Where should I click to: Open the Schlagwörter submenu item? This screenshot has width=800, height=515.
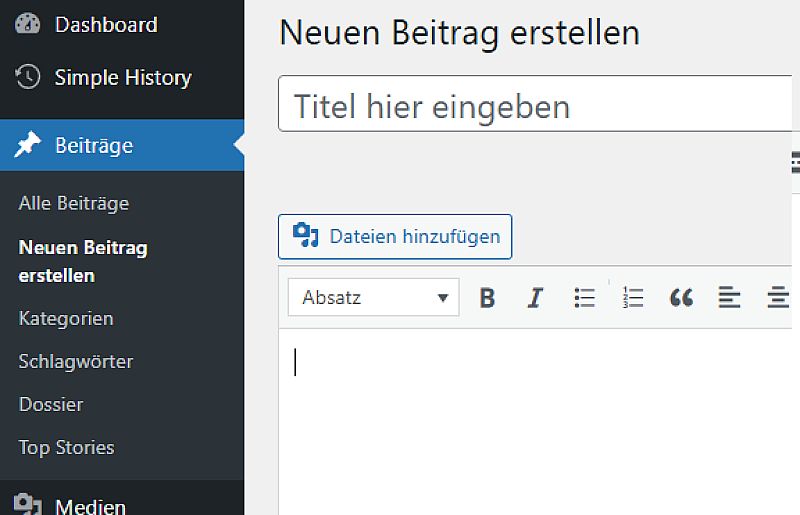coord(76,361)
